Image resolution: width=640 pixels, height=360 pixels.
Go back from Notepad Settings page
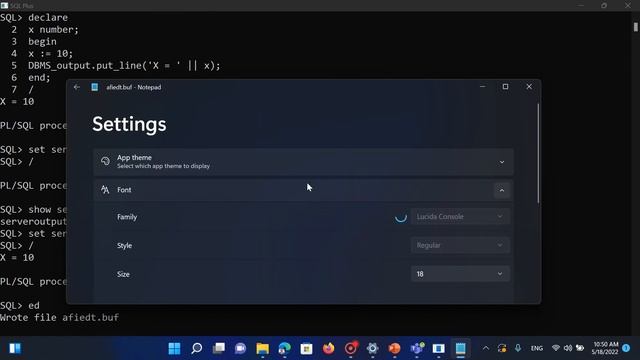point(77,87)
